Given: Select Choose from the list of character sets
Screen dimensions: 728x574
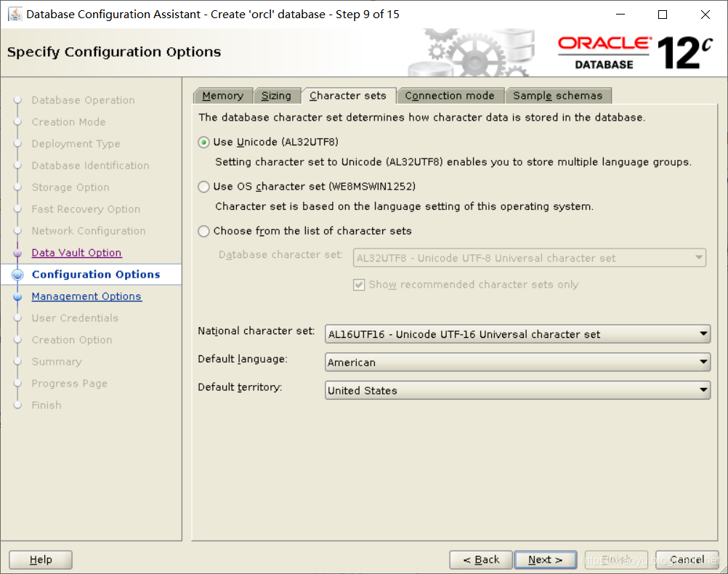Looking at the screenshot, I should 203,231.
